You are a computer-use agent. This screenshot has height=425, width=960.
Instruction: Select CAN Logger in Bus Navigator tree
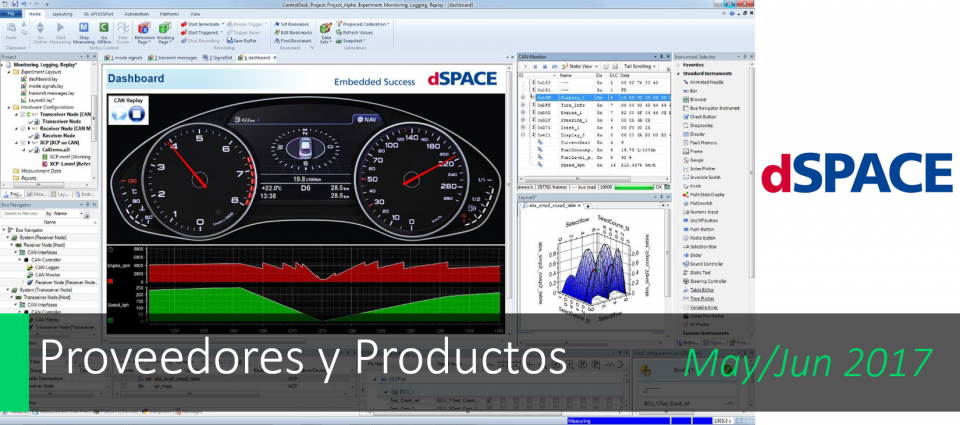coord(43,268)
